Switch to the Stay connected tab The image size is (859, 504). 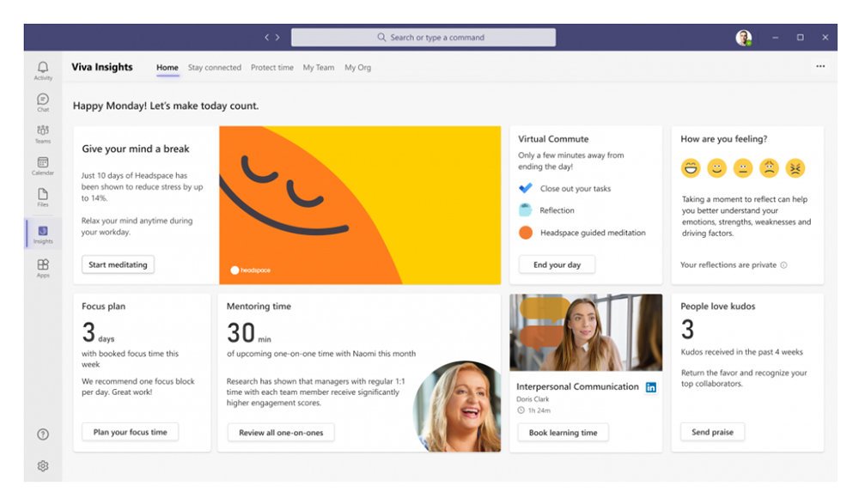click(x=214, y=67)
